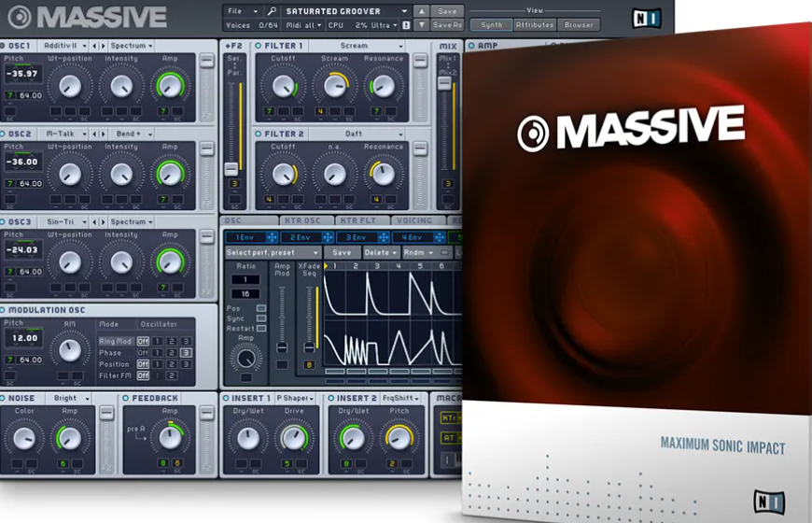Image resolution: width=812 pixels, height=523 pixels.
Task: Click the Insert 1 Drive knob
Action: click(294, 439)
